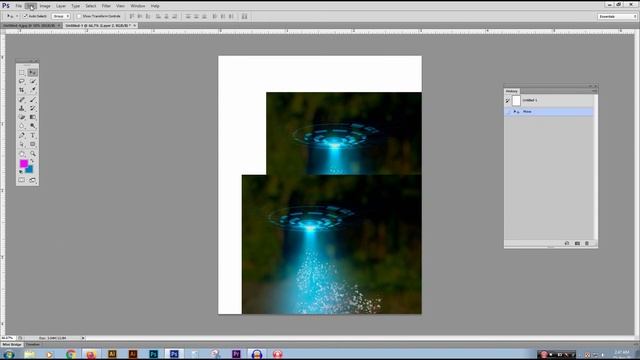Select the Rectangle shape tool
The image size is (640, 360).
pyautogui.click(x=33, y=144)
